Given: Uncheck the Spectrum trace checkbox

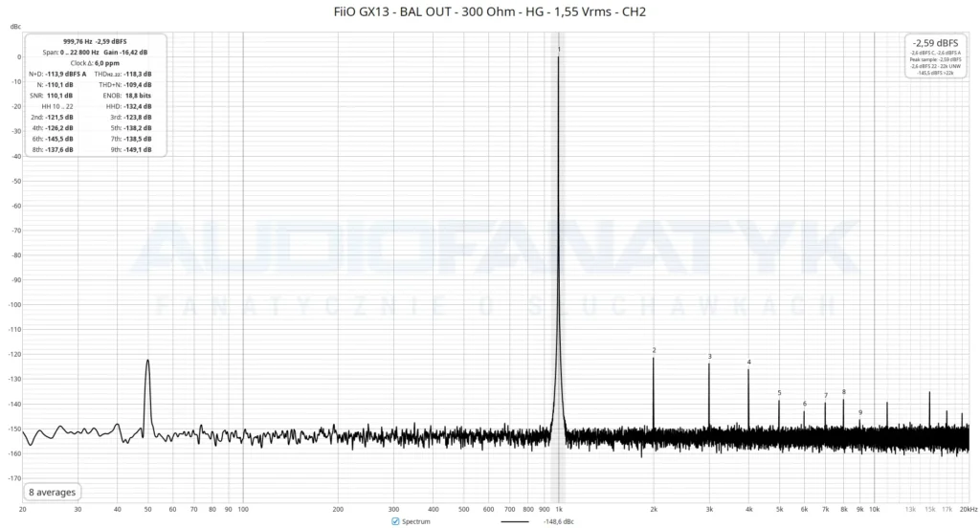Looking at the screenshot, I should click(395, 521).
